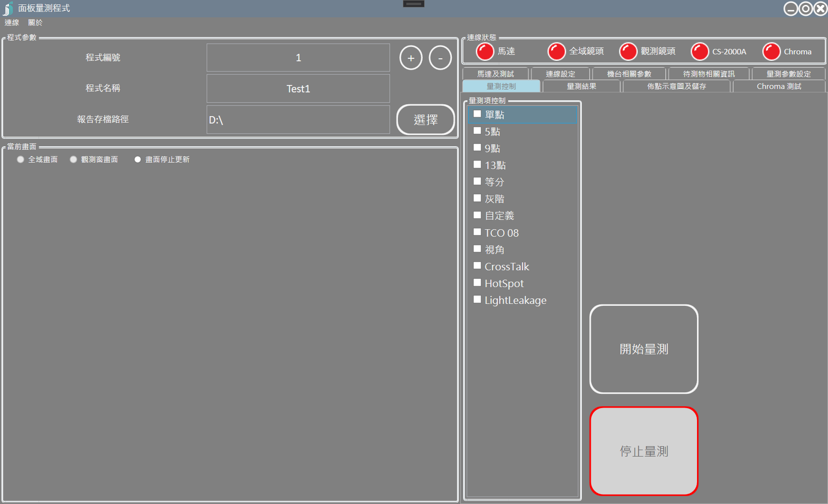Decrease program number with the minus button
Screen dimensions: 828x504
[440, 58]
